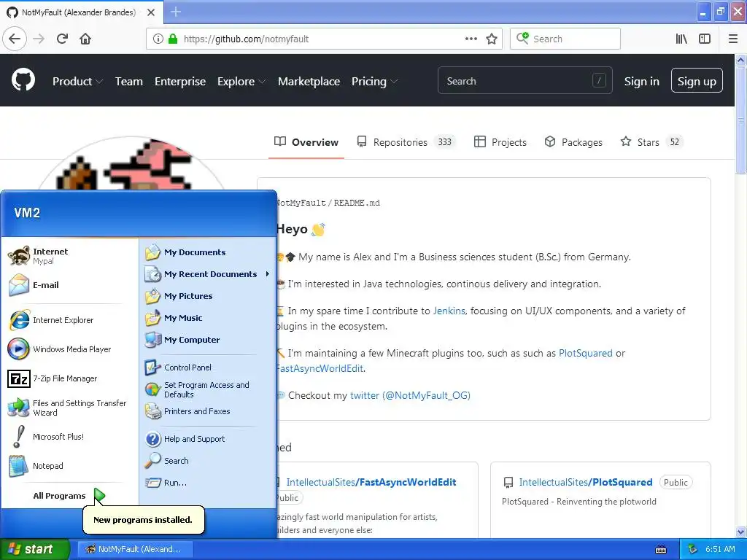Focus the browser search box

(565, 39)
